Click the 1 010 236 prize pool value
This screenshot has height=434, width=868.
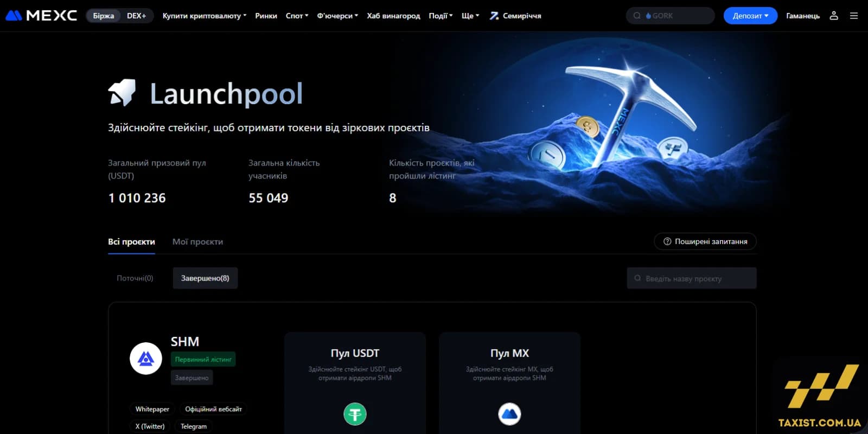pyautogui.click(x=137, y=198)
